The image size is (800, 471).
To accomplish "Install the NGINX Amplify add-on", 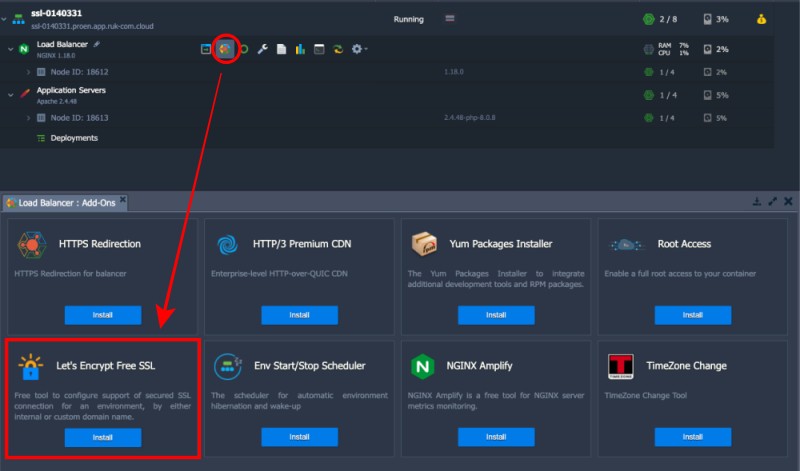I will click(x=496, y=437).
